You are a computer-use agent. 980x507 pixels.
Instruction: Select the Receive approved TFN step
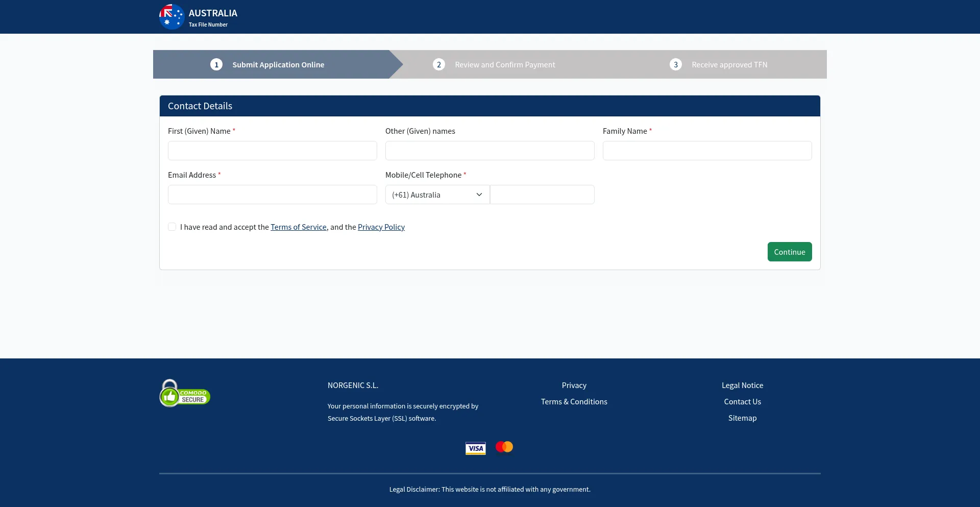click(729, 65)
